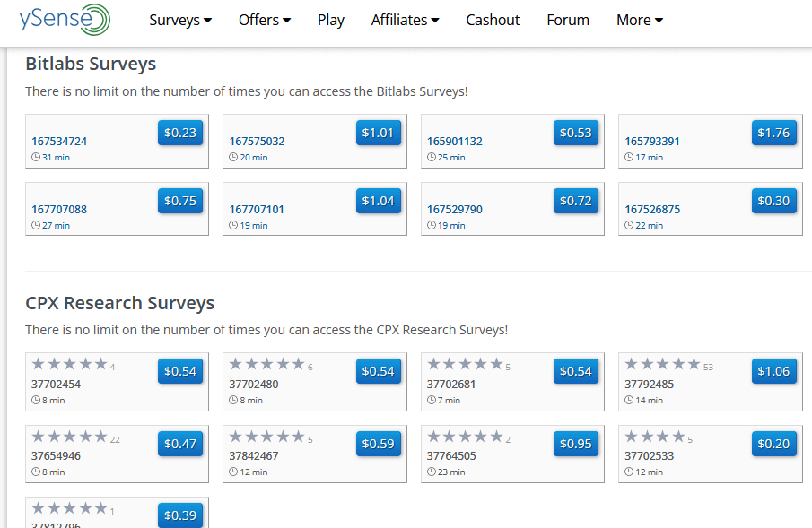812x528 pixels.
Task: Click the clock icon beside 22 min
Action: click(629, 225)
